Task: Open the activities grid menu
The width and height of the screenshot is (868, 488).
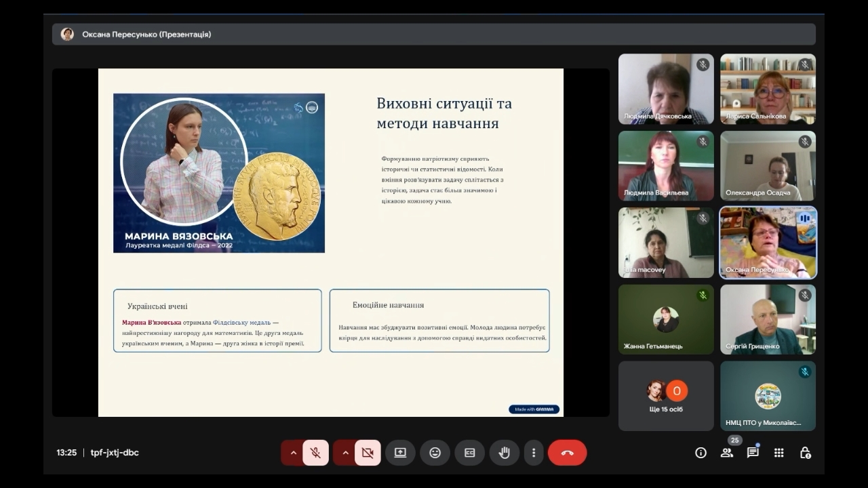Action: tap(778, 453)
